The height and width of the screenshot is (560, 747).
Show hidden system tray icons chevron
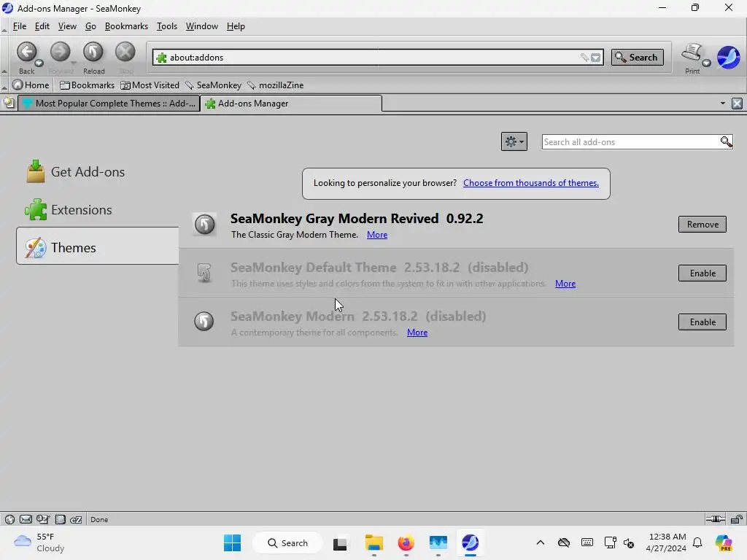pos(541,542)
